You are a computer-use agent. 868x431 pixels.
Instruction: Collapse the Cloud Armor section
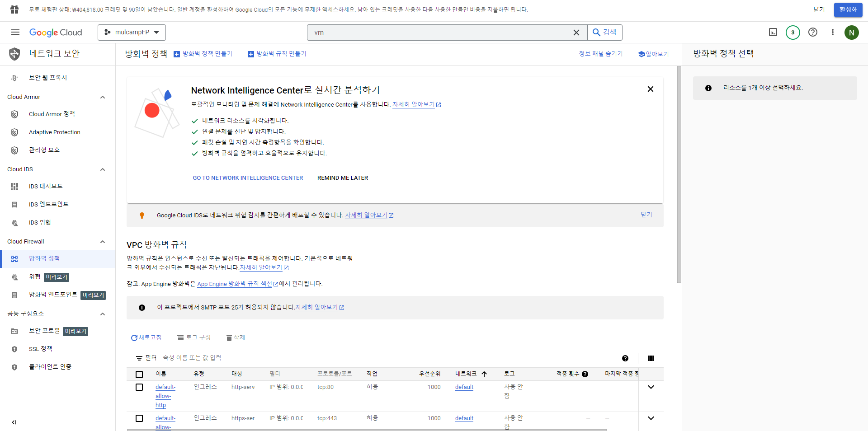click(103, 97)
